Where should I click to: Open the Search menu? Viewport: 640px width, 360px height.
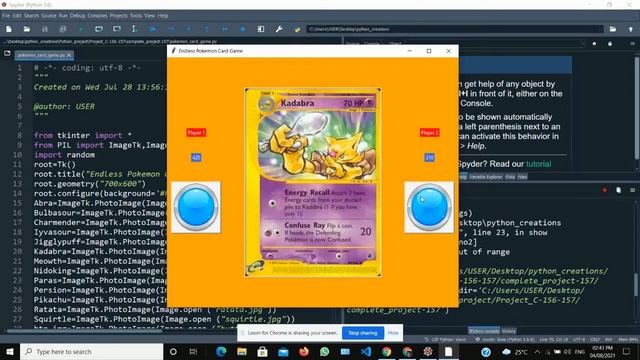tap(31, 16)
